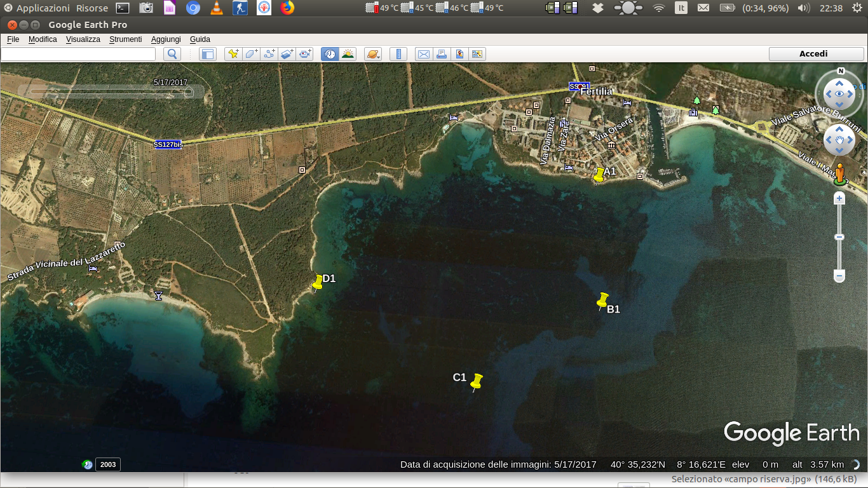Click the Add Image Overlay icon
Viewport: 868px width, 488px height.
287,54
